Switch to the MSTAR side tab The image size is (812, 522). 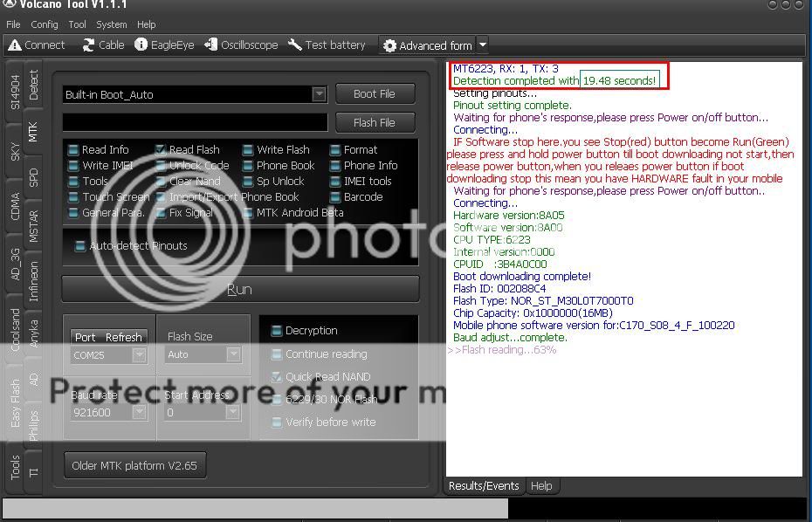coord(33,226)
